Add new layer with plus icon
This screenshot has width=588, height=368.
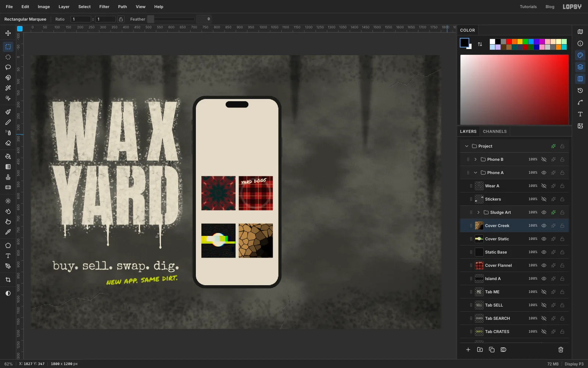tap(468, 350)
